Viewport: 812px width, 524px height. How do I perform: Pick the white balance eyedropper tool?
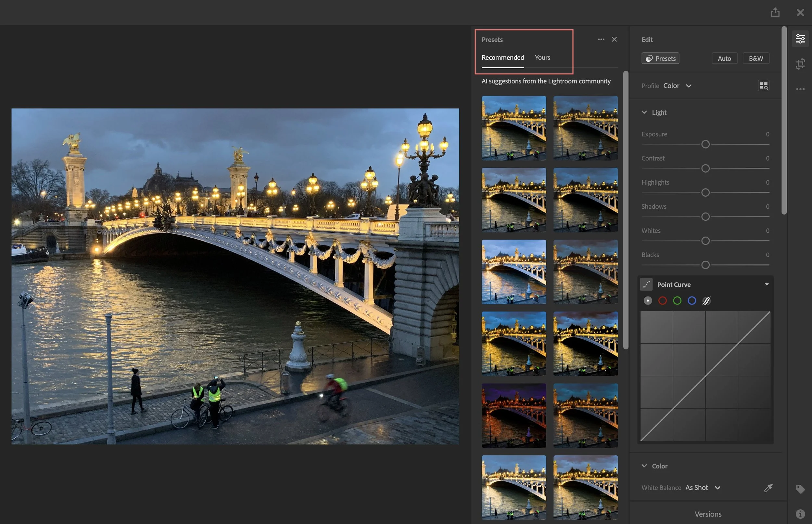point(768,488)
